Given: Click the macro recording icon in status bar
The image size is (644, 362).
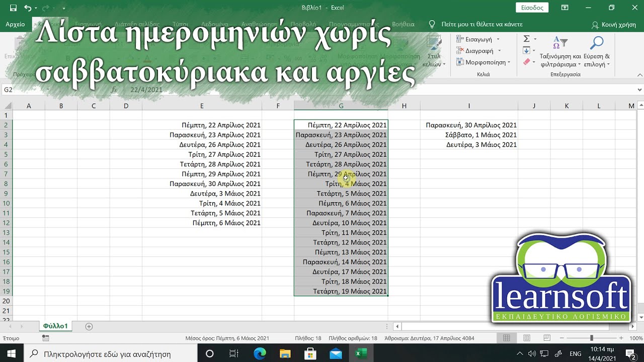Looking at the screenshot, I should click(x=46, y=338).
